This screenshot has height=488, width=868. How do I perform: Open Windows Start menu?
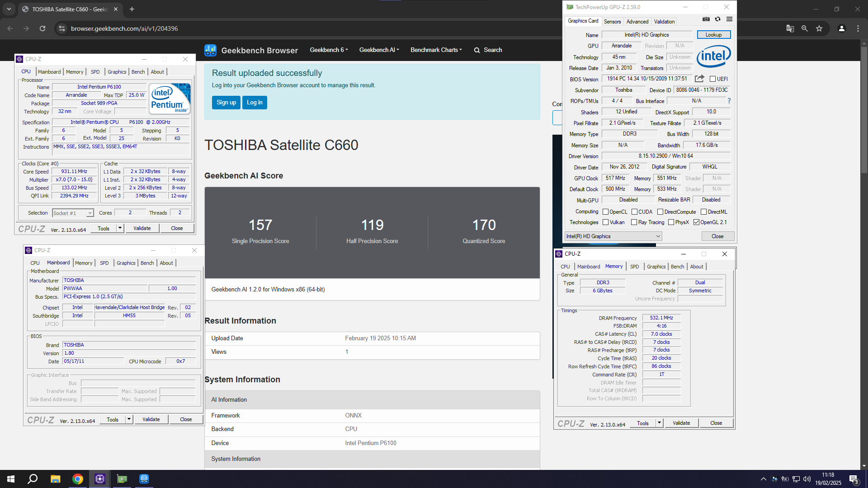coord(11,479)
